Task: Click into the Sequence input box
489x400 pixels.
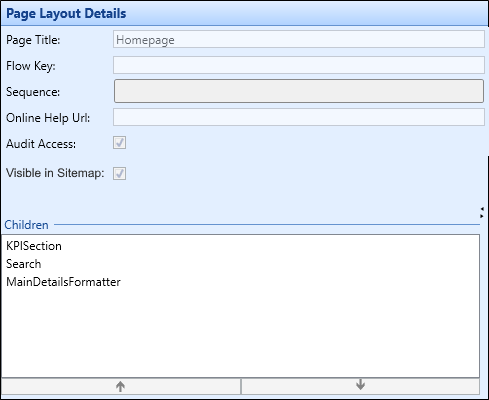Action: (299, 91)
